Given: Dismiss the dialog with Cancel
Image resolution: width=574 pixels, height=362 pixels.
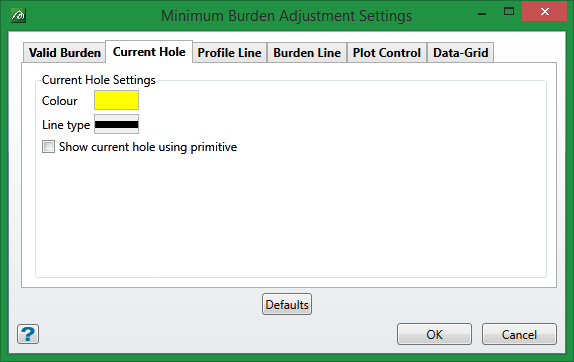Looking at the screenshot, I should 519,334.
